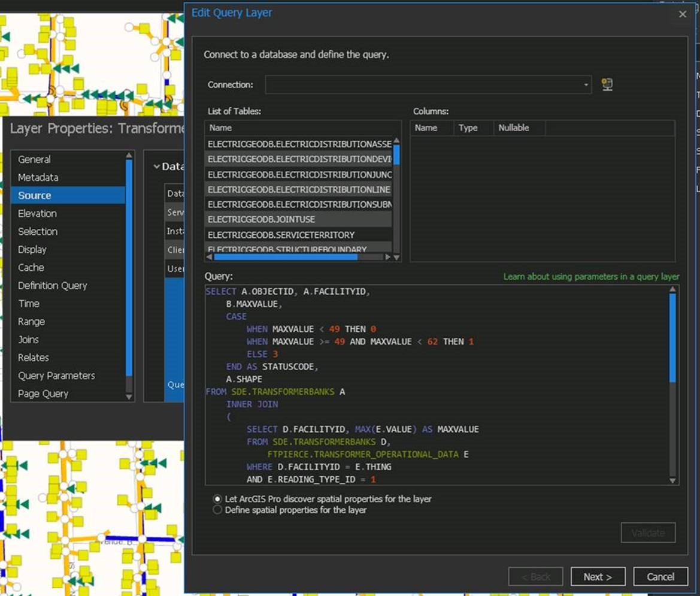Open the Metadata tab
The width and height of the screenshot is (700, 596).
(x=37, y=177)
